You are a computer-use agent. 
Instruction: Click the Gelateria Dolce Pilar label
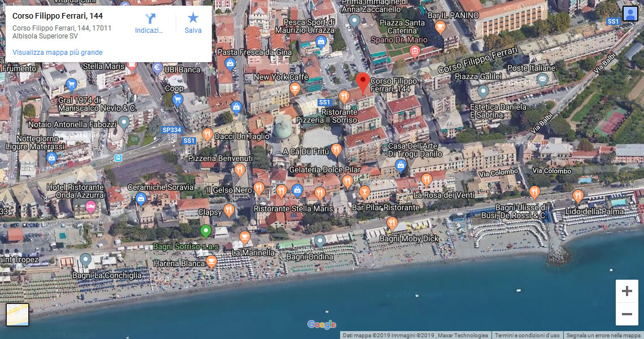pos(324,169)
